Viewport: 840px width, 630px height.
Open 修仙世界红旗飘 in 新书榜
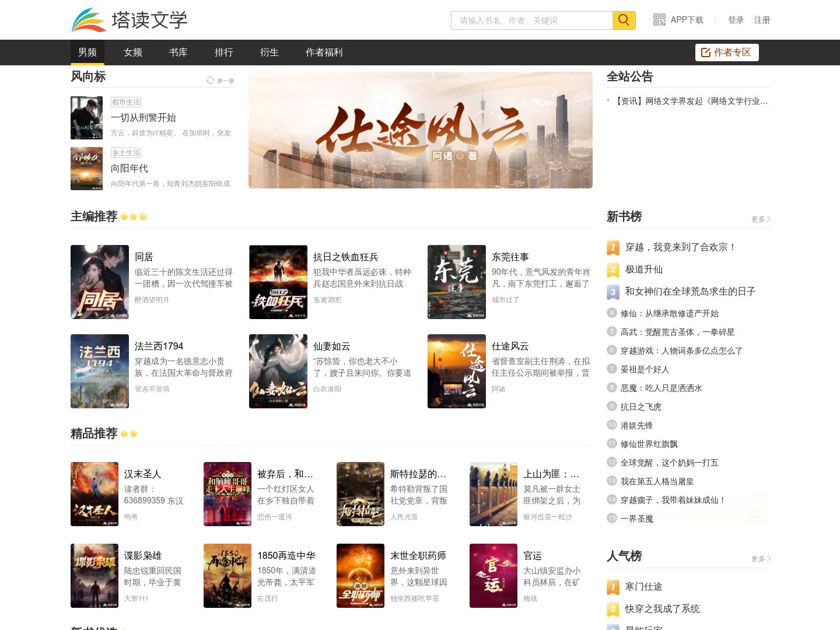click(x=649, y=444)
